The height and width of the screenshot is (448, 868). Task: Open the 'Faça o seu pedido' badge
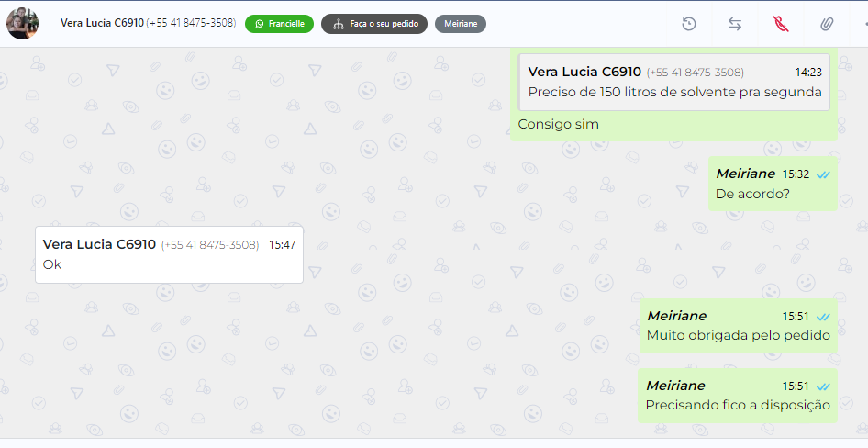tap(374, 24)
